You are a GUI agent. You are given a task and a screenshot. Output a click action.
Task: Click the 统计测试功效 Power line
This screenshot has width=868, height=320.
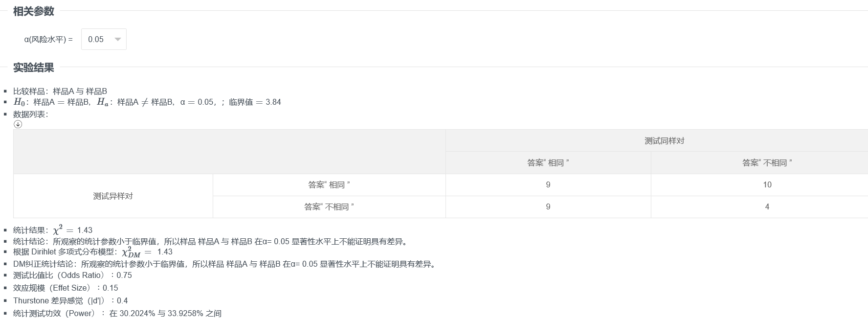pos(117,313)
